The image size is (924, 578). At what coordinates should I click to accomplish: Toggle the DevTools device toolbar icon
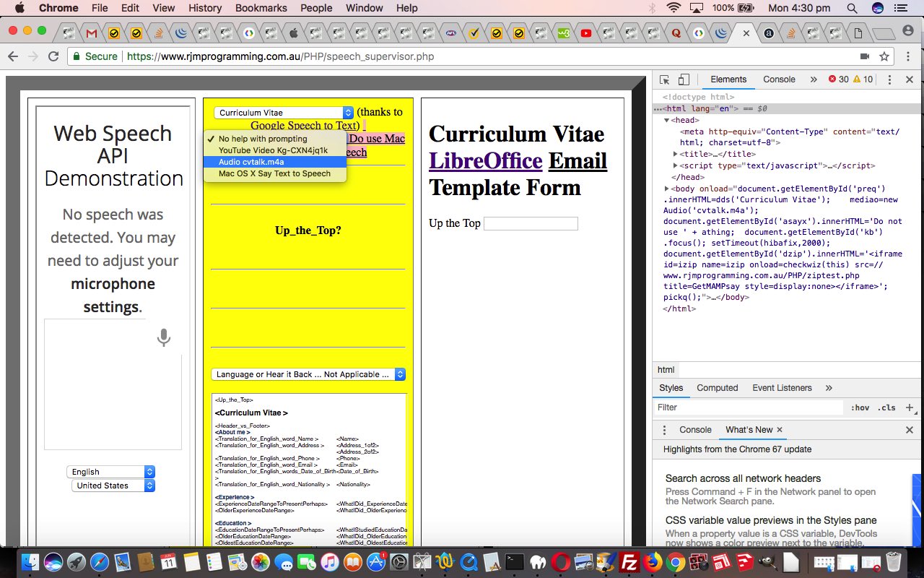pyautogui.click(x=684, y=79)
